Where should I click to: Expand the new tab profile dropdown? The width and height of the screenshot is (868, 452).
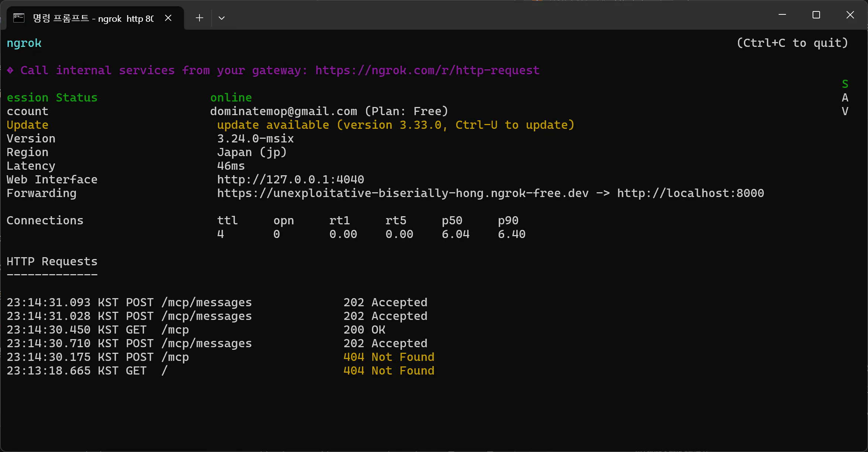[x=222, y=18]
